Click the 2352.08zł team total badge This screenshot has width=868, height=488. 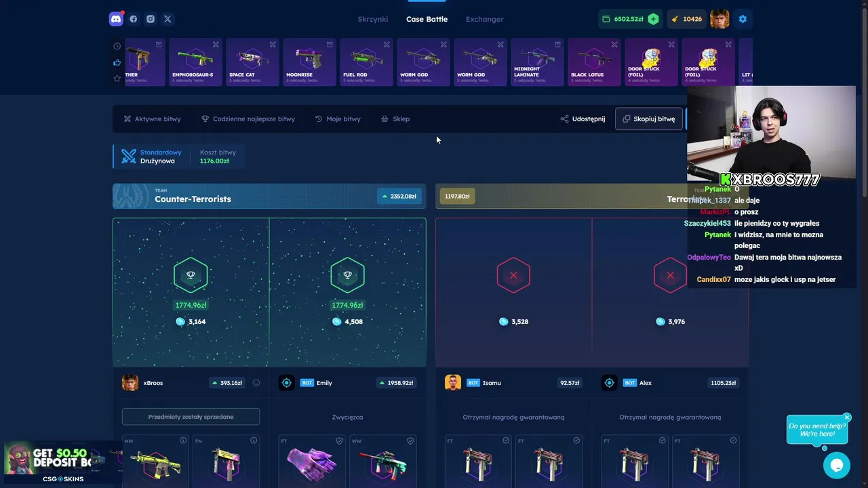point(399,196)
